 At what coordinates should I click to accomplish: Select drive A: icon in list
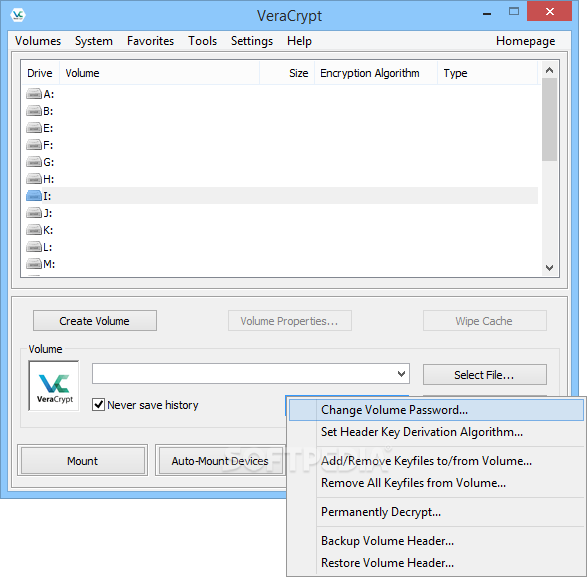[x=34, y=94]
